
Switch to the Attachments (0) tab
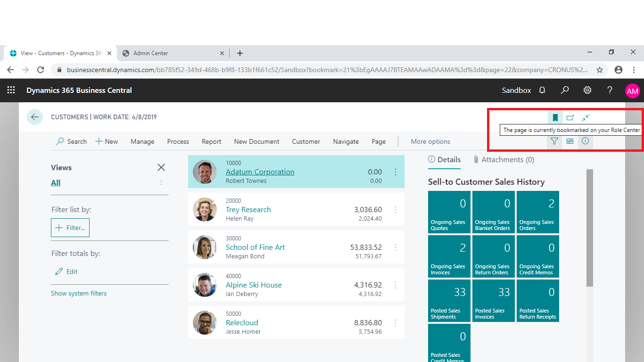coord(504,160)
